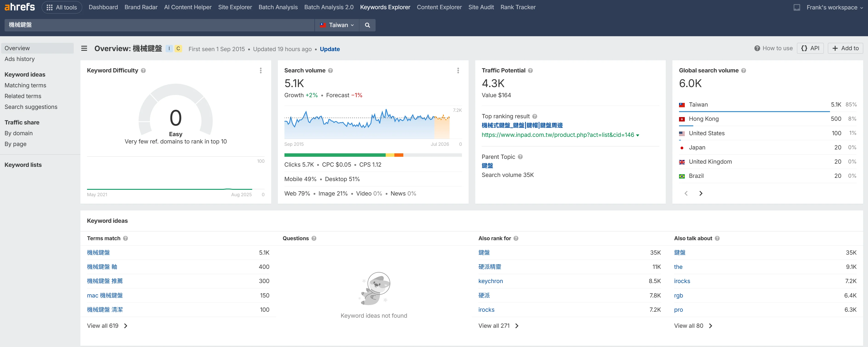
Task: Click the ahrefs logo
Action: 19,7
